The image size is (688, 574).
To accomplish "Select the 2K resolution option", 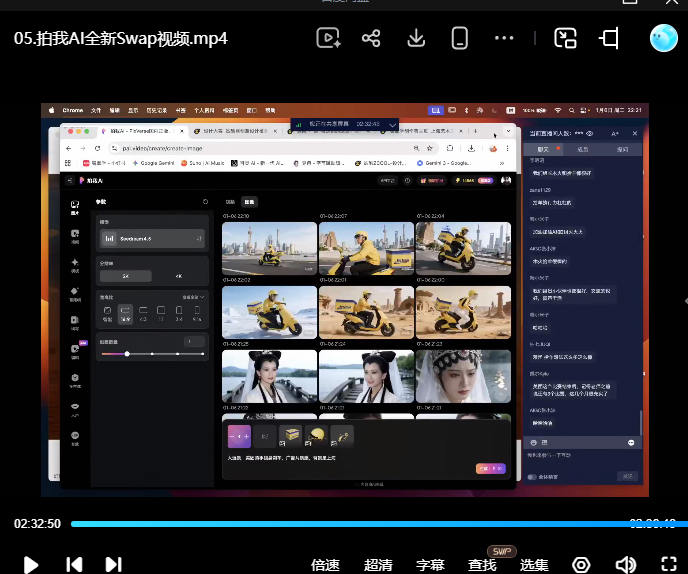I will tap(126, 276).
